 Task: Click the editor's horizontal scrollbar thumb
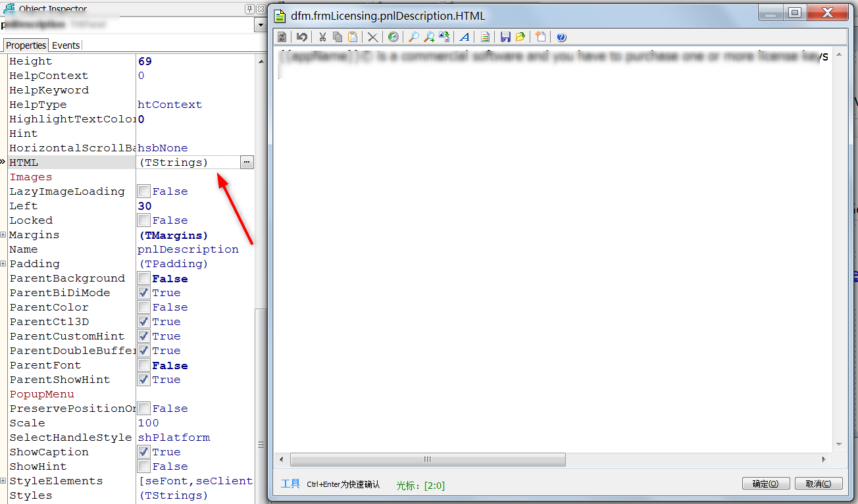(x=428, y=459)
